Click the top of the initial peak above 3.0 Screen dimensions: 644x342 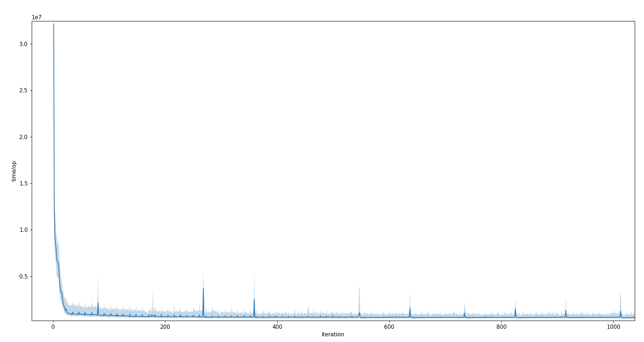tap(53, 24)
